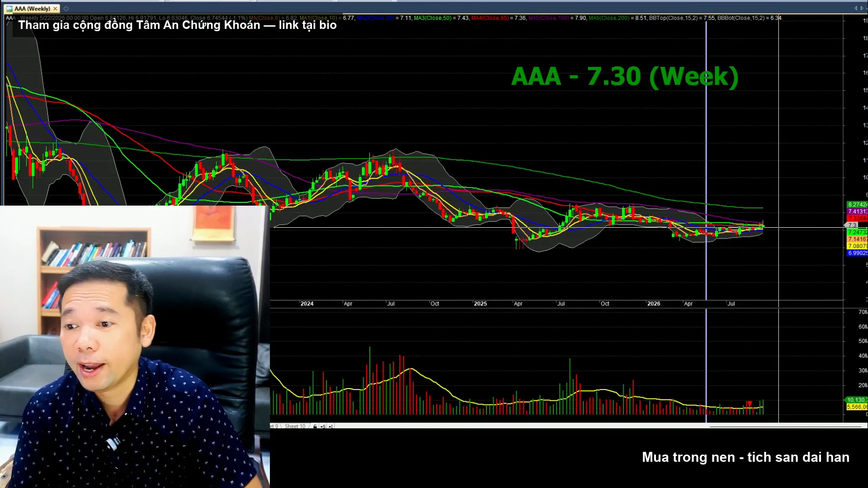Screen dimensions: 868x488
Task: Click the 2024 date axis label
Action: (x=307, y=304)
